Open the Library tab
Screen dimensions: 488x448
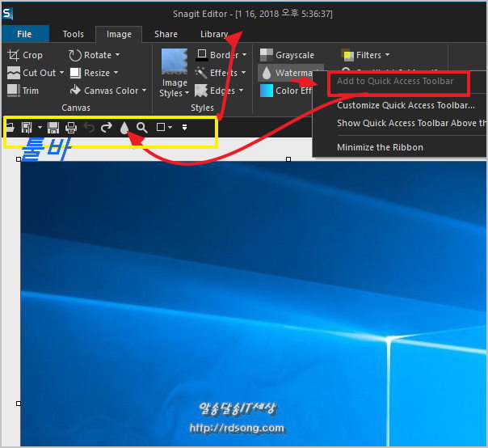(x=214, y=34)
